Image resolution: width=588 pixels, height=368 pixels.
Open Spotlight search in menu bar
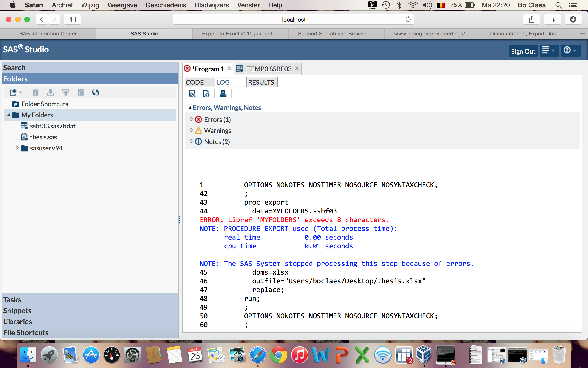click(559, 5)
